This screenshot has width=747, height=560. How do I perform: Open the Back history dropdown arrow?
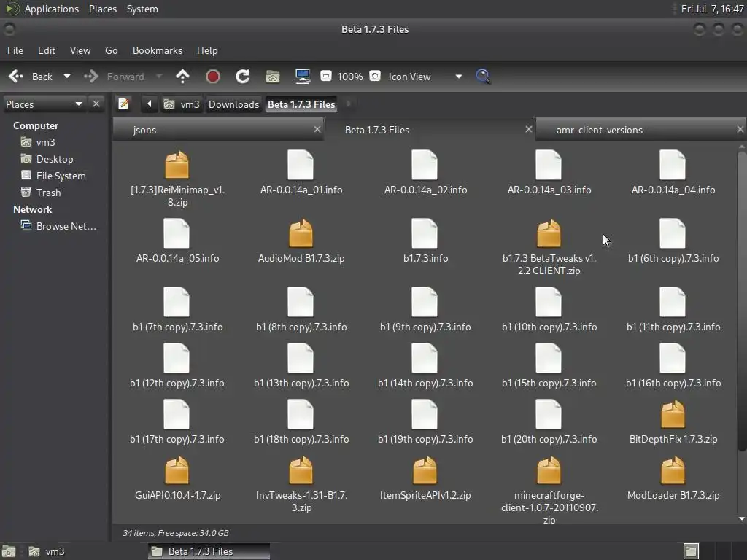pyautogui.click(x=67, y=76)
